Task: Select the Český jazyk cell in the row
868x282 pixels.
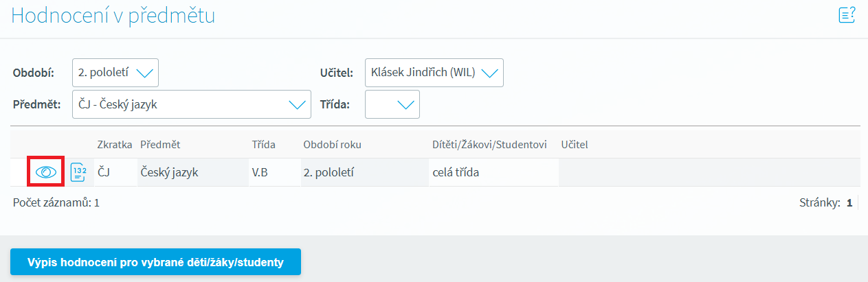Action: tap(169, 172)
